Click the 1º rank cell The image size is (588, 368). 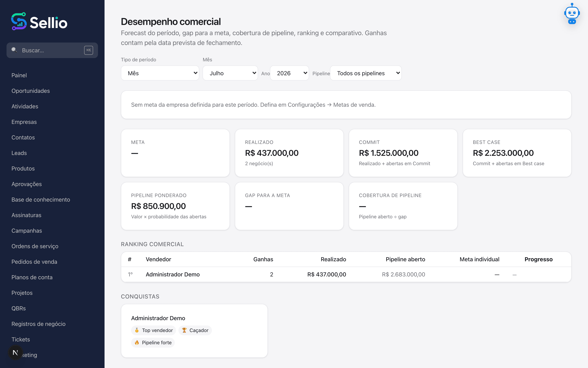(x=130, y=274)
